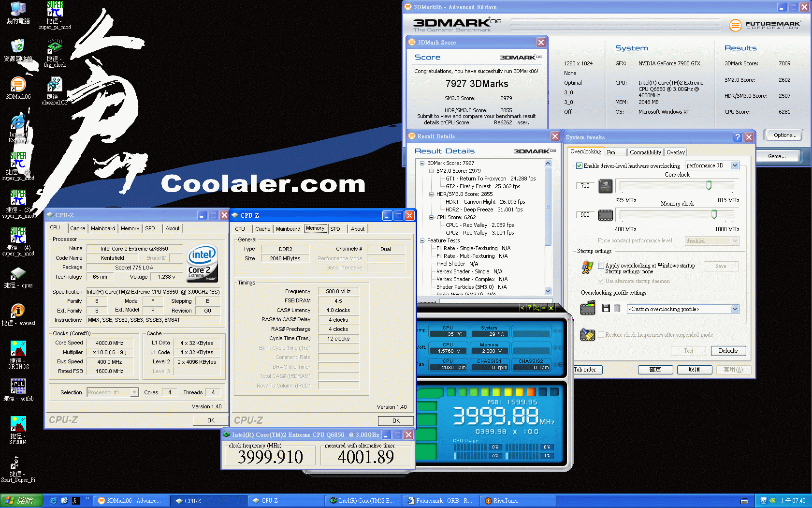812x508 pixels.
Task: Adjust the Core clock slider handle
Action: coord(709,185)
